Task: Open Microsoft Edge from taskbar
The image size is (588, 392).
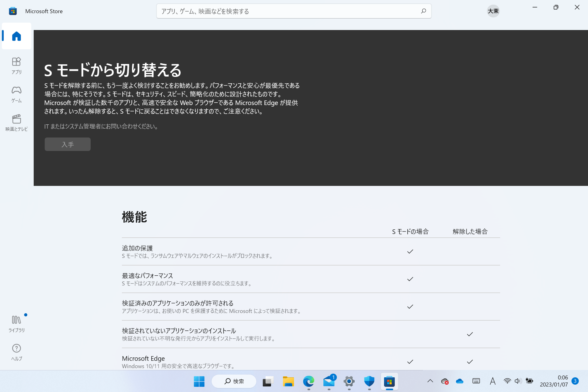Action: (x=308, y=381)
